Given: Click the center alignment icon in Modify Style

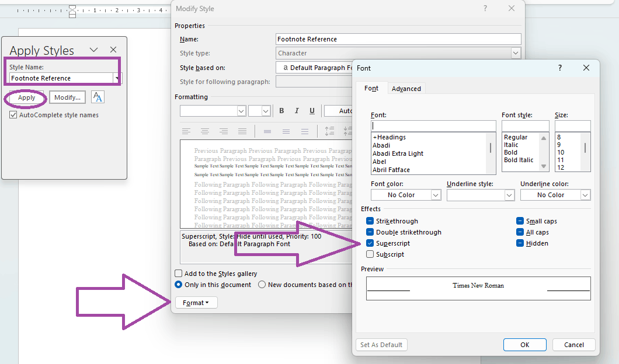Looking at the screenshot, I should [x=205, y=131].
